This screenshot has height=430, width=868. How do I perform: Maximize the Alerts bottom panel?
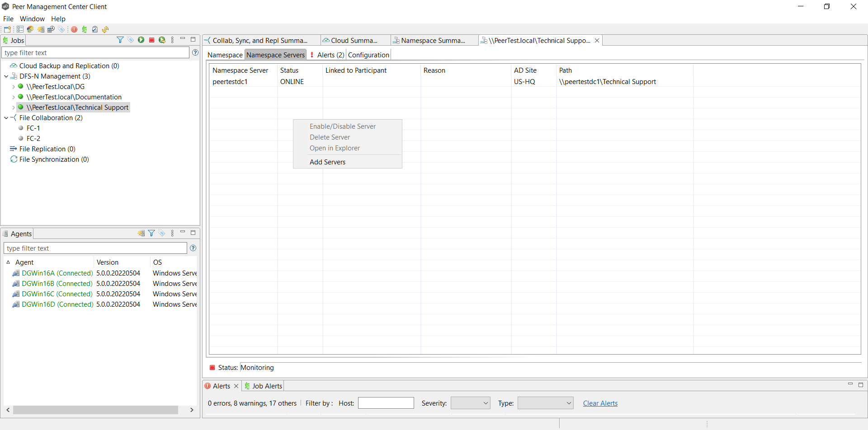click(861, 385)
